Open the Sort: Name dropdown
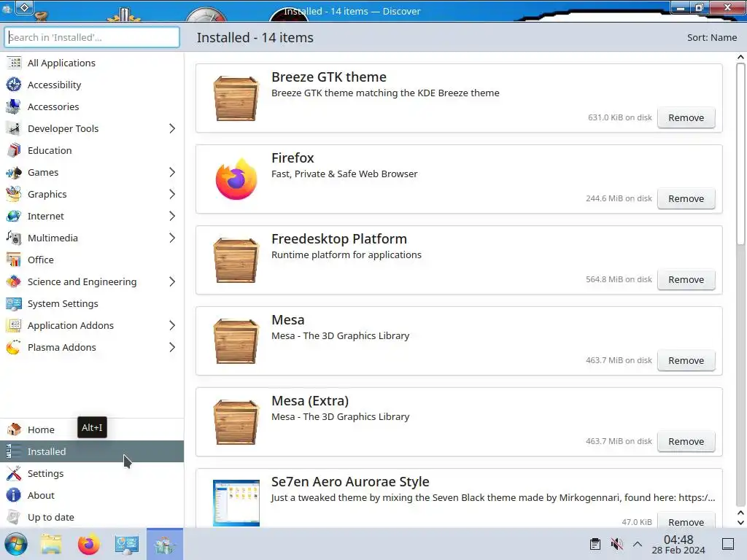Image resolution: width=747 pixels, height=560 pixels. (712, 38)
